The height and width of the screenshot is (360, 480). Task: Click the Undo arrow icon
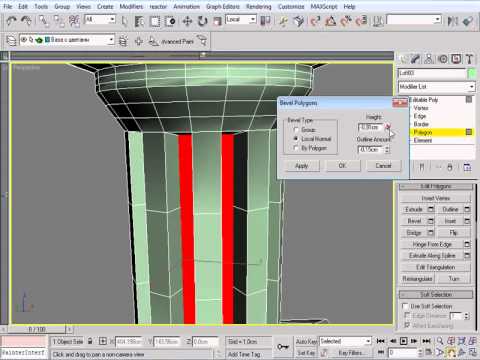click(x=12, y=21)
